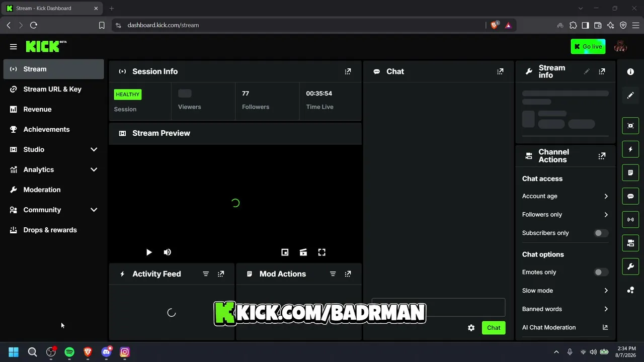This screenshot has width=644, height=362.
Task: Toggle the Emotes only switch
Action: [600, 273]
